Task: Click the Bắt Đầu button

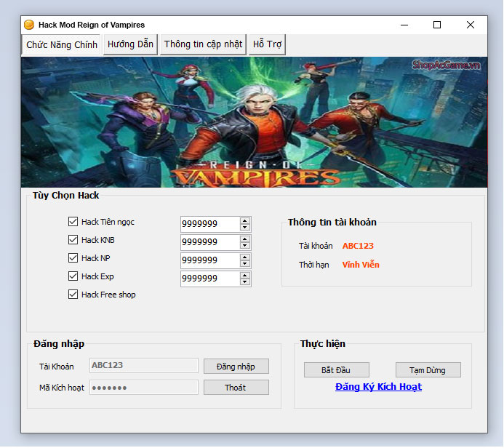Action: [336, 370]
